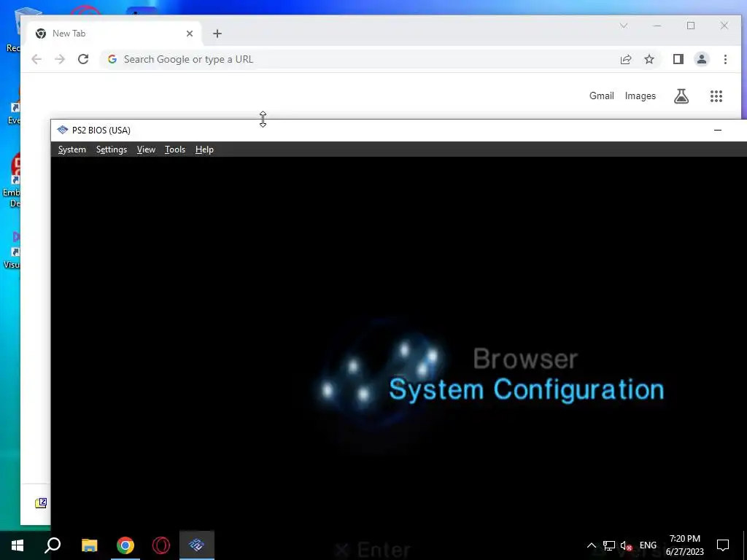The height and width of the screenshot is (560, 747).
Task: Open the View menu in PS2 BIOS window
Action: (146, 149)
